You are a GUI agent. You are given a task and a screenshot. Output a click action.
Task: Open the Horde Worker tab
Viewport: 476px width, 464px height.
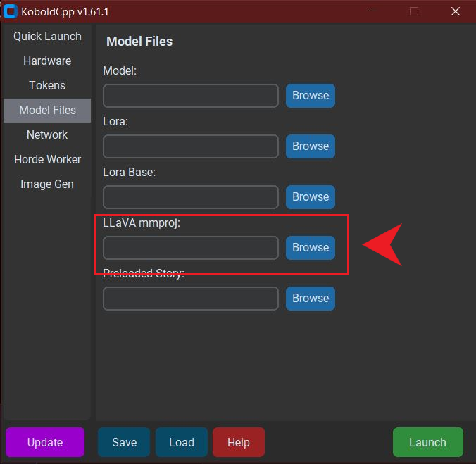[47, 159]
